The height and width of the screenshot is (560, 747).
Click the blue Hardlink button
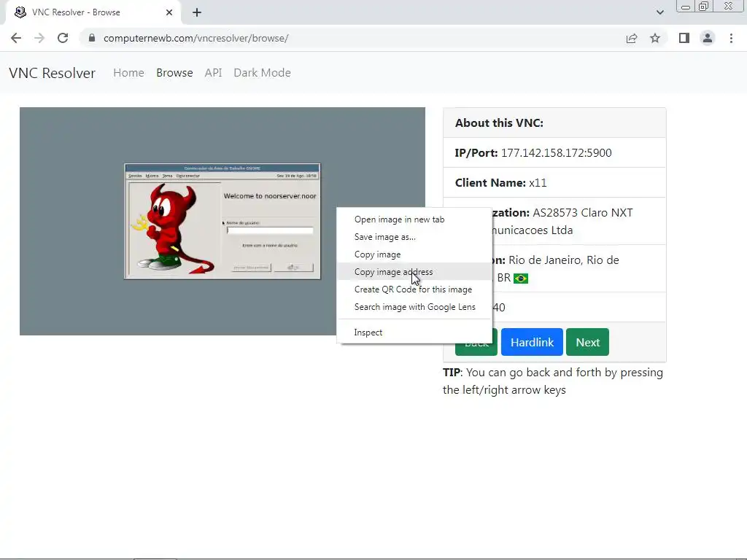coord(532,342)
